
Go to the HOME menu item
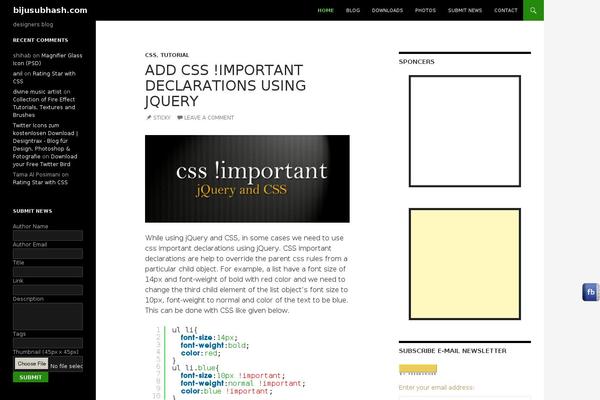click(325, 10)
